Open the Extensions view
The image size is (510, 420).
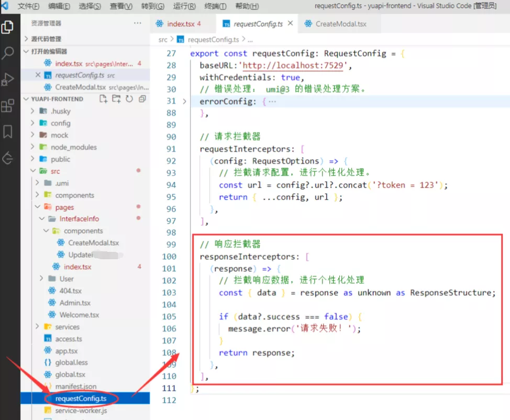7,105
